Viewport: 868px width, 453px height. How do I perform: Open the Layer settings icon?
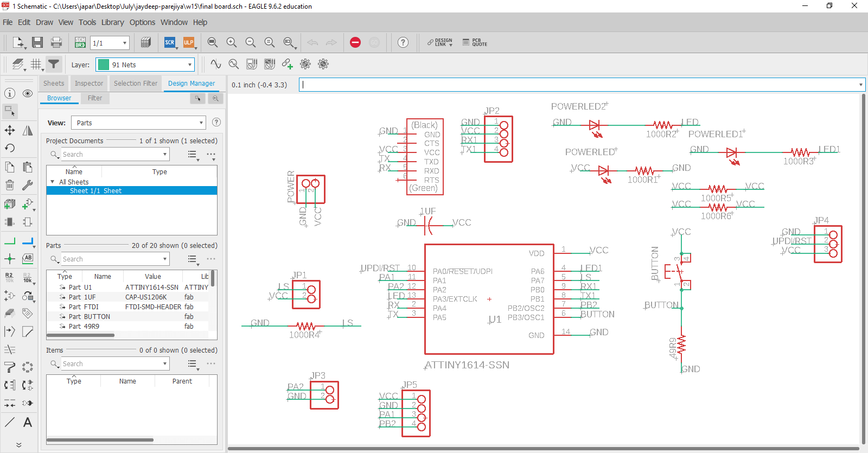[x=18, y=65]
